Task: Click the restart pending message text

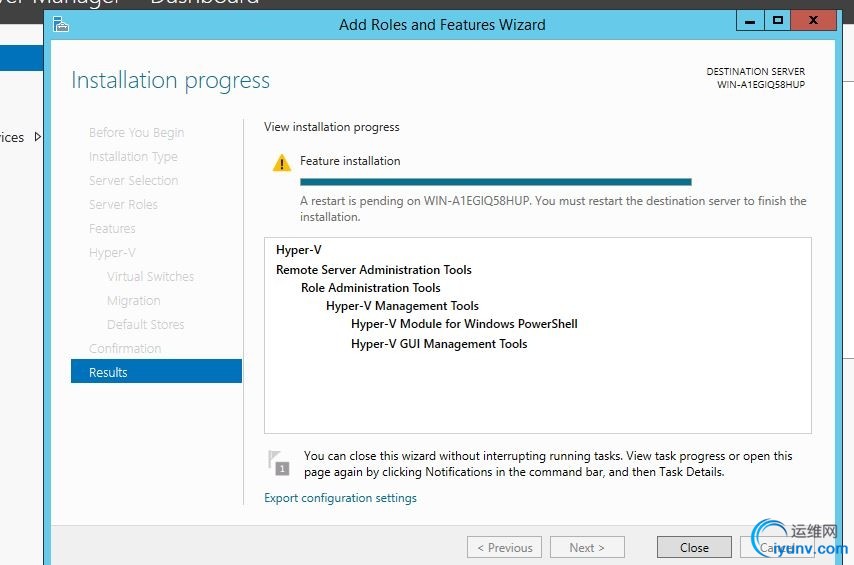Action: pos(553,209)
